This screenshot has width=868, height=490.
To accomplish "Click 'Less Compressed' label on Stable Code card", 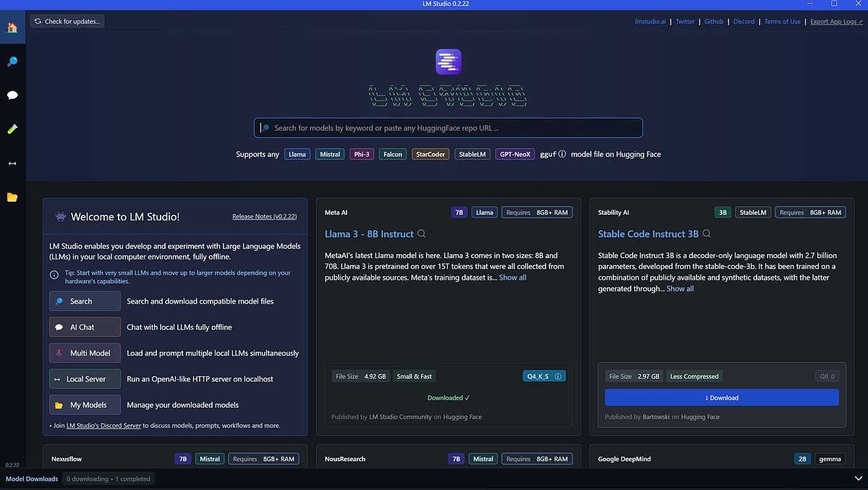I will click(694, 377).
